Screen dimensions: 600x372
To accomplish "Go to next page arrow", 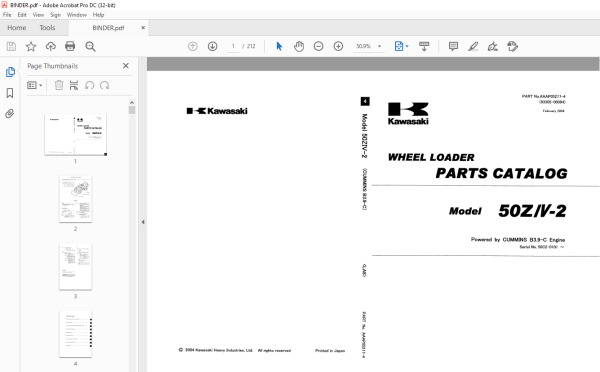I will 212,47.
